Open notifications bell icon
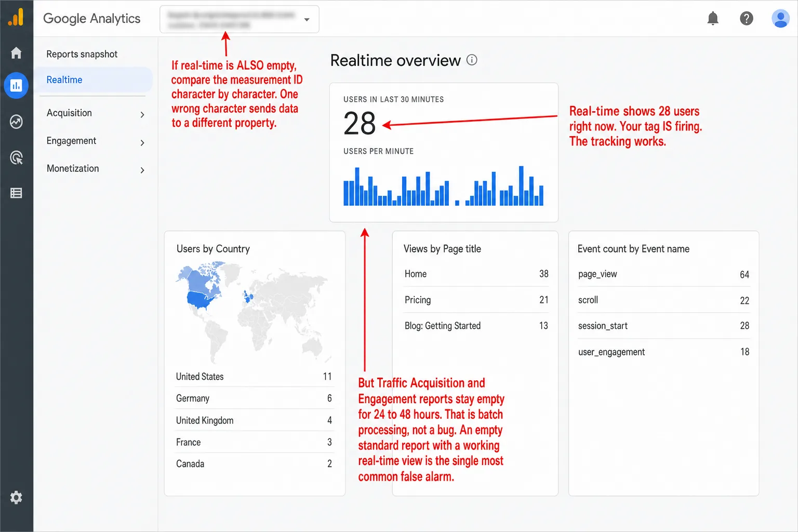The image size is (798, 532). pos(713,19)
